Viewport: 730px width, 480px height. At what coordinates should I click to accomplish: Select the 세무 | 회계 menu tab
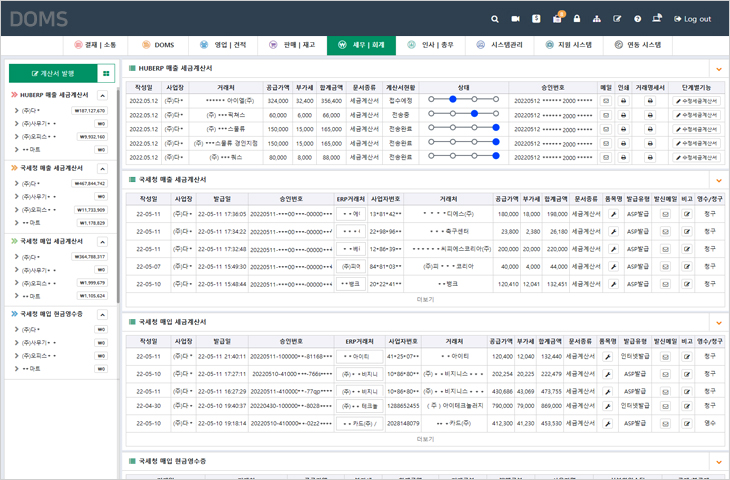(x=361, y=45)
